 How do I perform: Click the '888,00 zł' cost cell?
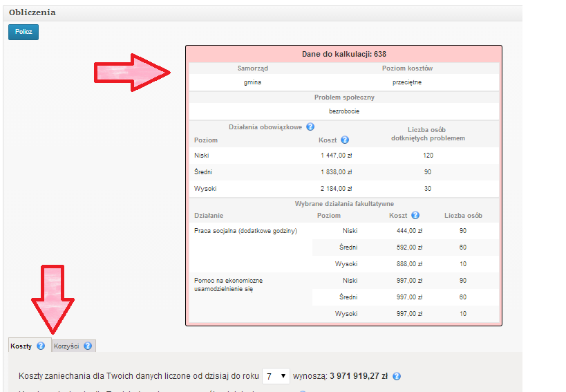(409, 264)
